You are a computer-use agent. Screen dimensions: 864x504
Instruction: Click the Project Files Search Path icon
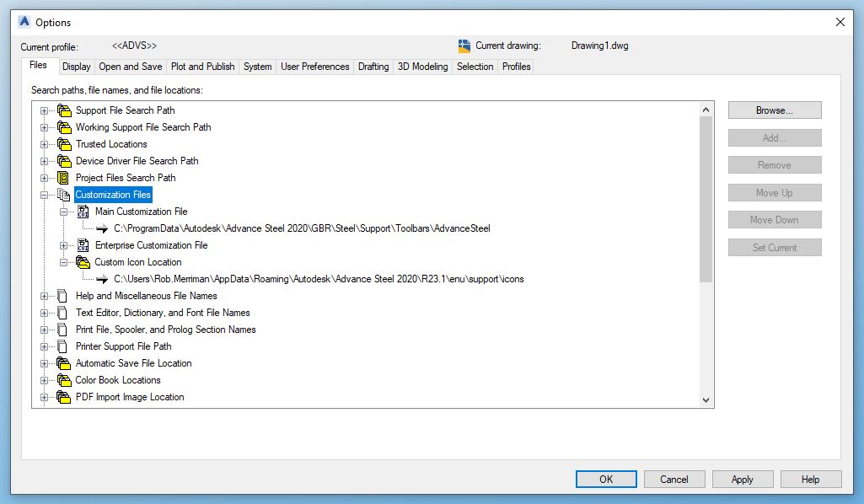[65, 178]
